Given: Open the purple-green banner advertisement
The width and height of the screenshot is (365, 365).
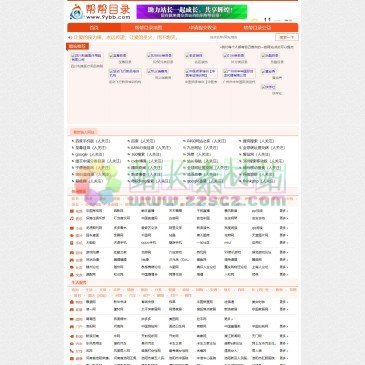Looking at the screenshot, I should [x=192, y=12].
